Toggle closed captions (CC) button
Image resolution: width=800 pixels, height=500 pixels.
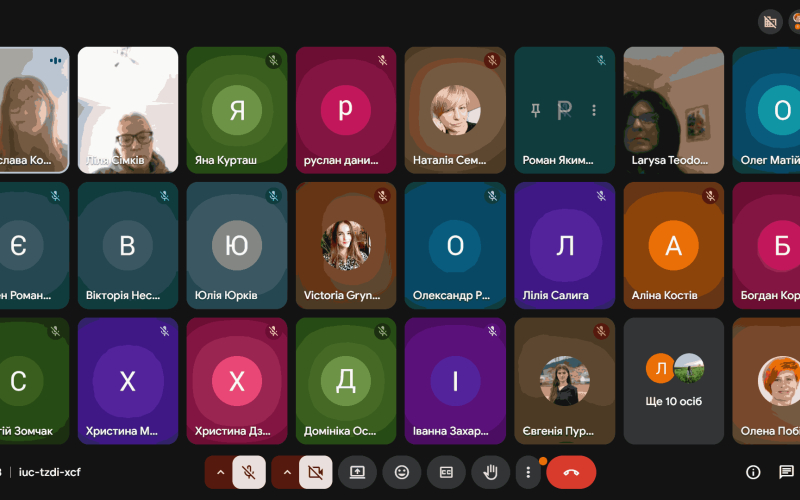[x=446, y=472]
